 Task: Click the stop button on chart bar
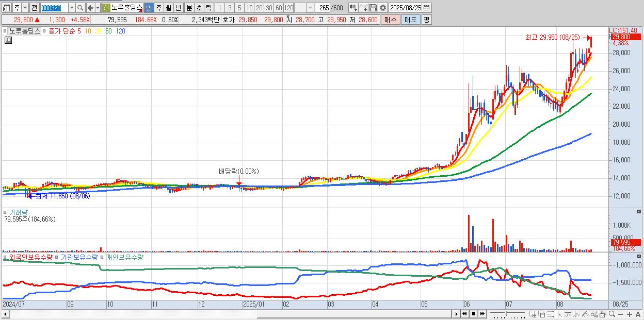(474, 314)
